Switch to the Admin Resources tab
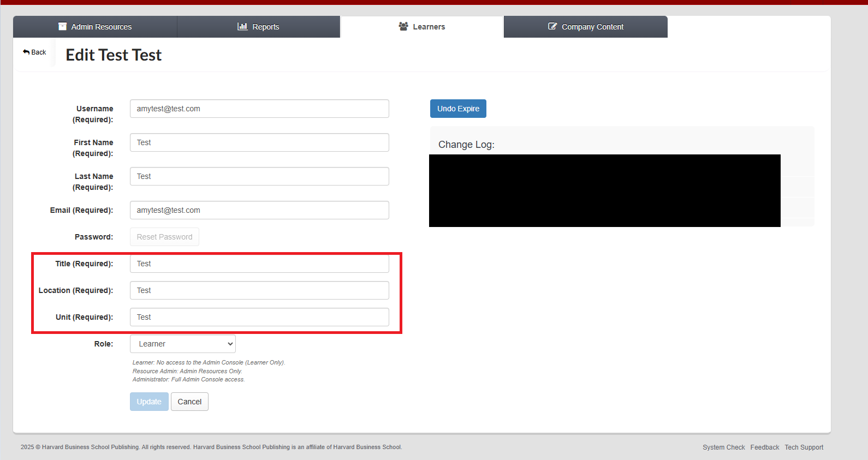Viewport: 868px width, 460px height. [x=95, y=27]
